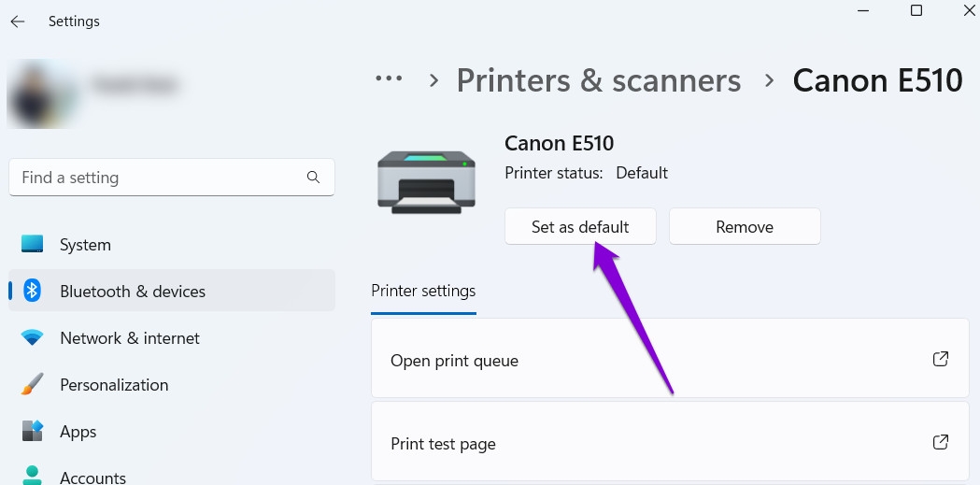The width and height of the screenshot is (980, 485).
Task: Click the System monitor icon
Action: pyautogui.click(x=33, y=244)
